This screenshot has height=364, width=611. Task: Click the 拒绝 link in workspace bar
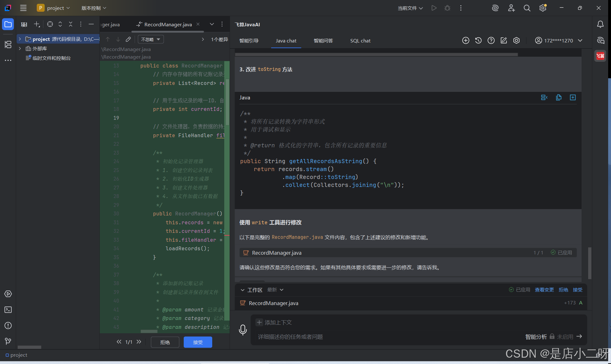pos(563,290)
